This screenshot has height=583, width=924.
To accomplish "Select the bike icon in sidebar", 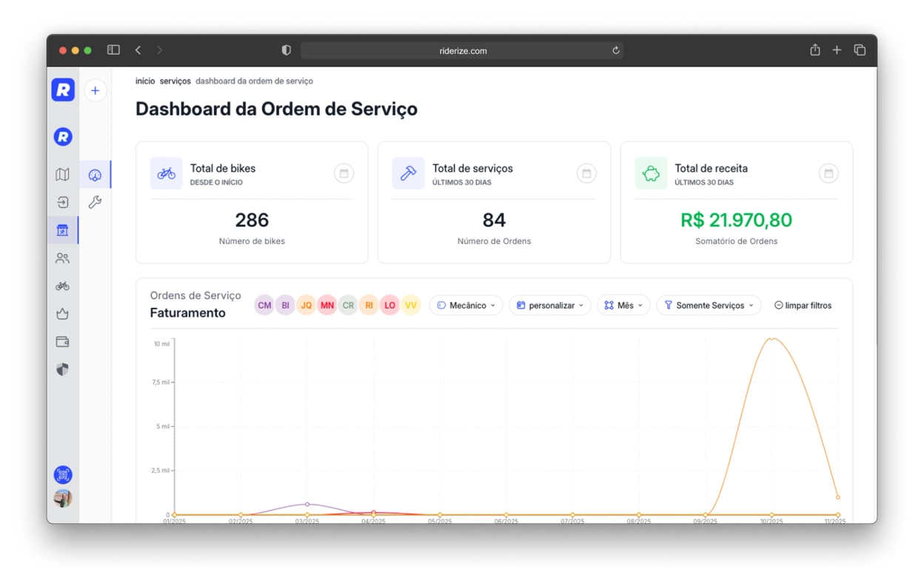I will pyautogui.click(x=62, y=286).
